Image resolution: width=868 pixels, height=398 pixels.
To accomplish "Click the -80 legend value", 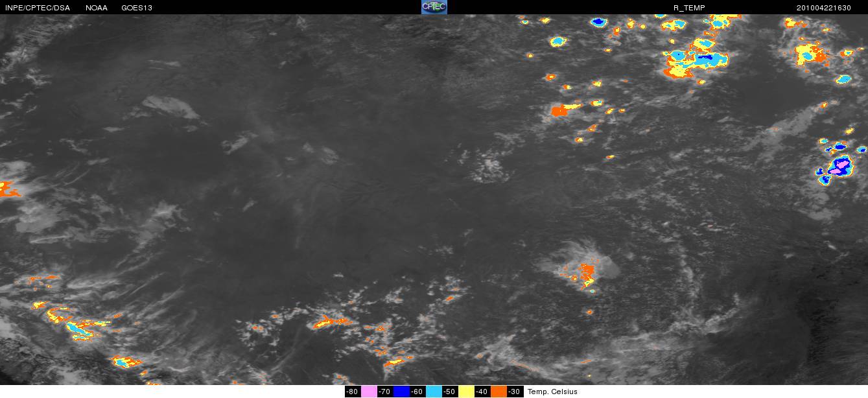I will click(x=353, y=392).
